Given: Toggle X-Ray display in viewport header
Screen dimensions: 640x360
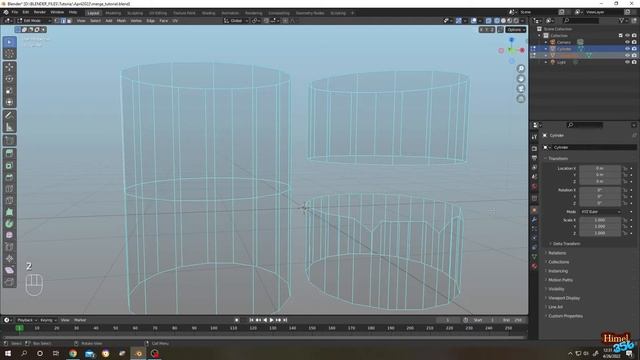Looking at the screenshot, I should click(x=489, y=20).
